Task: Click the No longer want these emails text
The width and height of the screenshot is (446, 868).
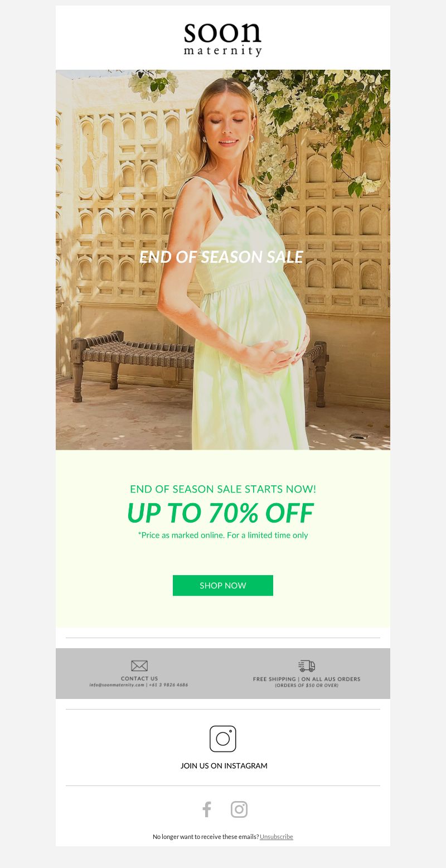Action: (206, 837)
